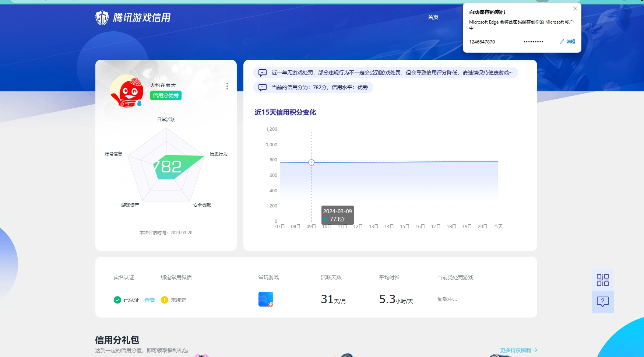
Task: Click the pencil edit icon in password popup
Action: click(562, 42)
